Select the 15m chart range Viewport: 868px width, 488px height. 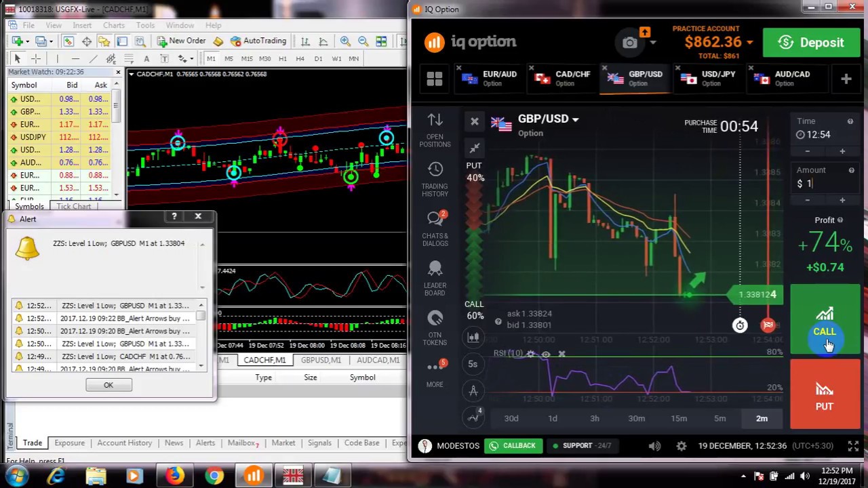678,418
